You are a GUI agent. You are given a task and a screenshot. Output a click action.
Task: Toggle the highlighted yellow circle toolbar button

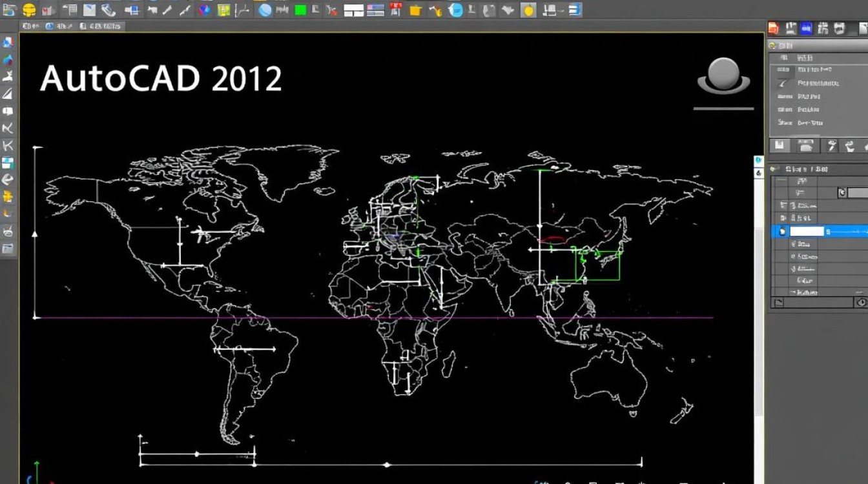pos(528,10)
